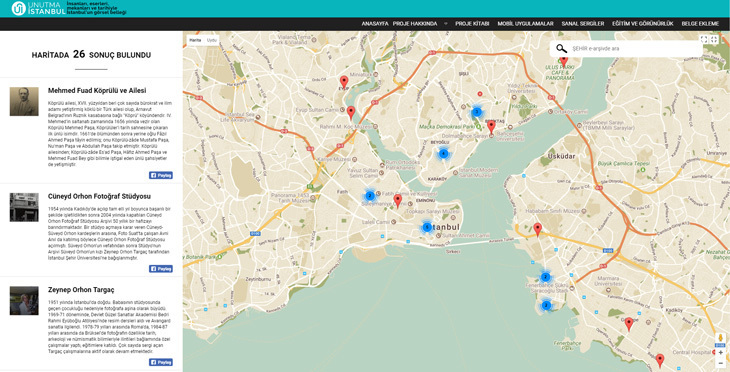Viewport: 730px width, 372px height.
Task: Expand the Proje Hakkında dropdown arrow
Action: [446, 24]
